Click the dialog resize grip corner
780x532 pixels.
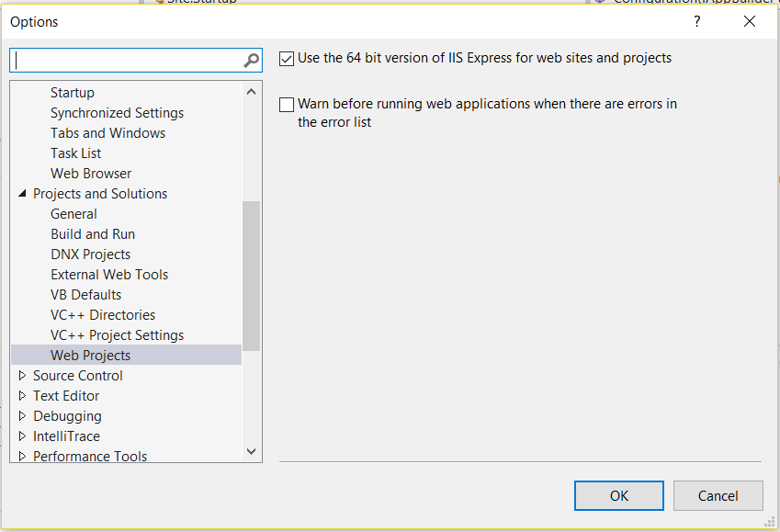tap(770, 522)
